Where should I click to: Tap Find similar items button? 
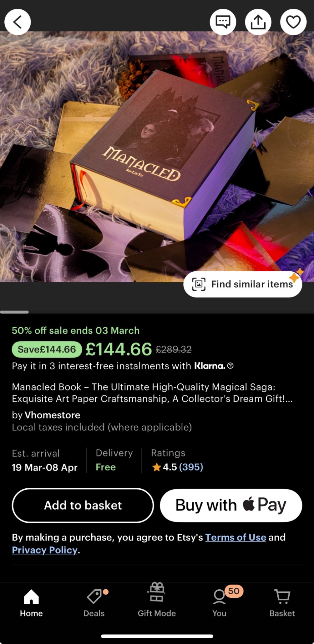243,284
